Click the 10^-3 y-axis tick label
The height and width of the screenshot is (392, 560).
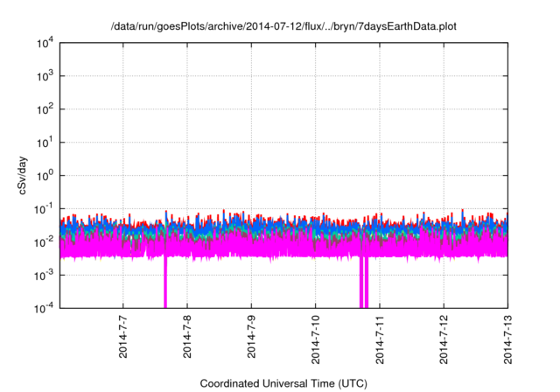(x=44, y=276)
